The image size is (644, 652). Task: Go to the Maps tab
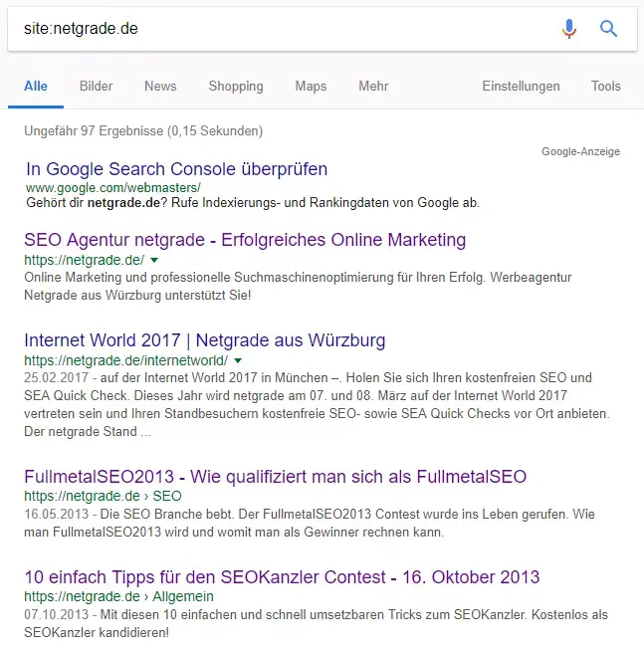(x=311, y=87)
